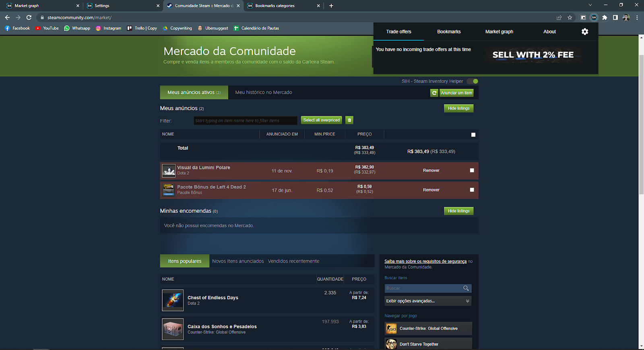Image resolution: width=644 pixels, height=350 pixels.
Task: Open the tab search dropdown arrow
Action: coord(590,5)
